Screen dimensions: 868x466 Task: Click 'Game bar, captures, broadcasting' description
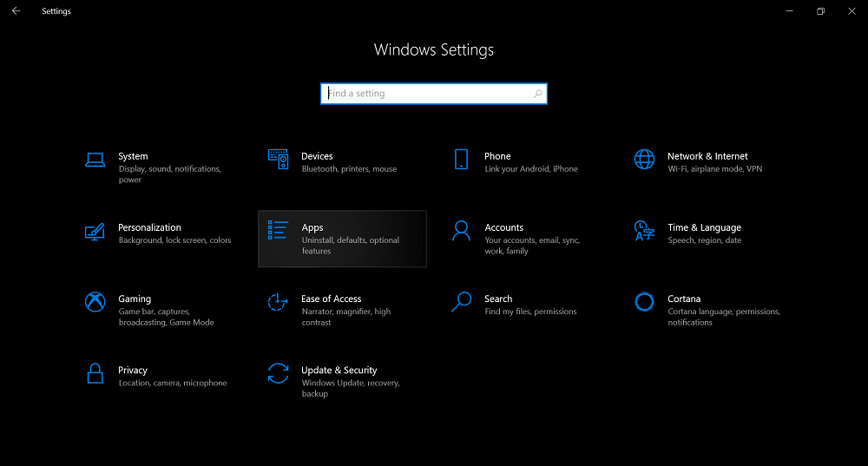(x=166, y=317)
